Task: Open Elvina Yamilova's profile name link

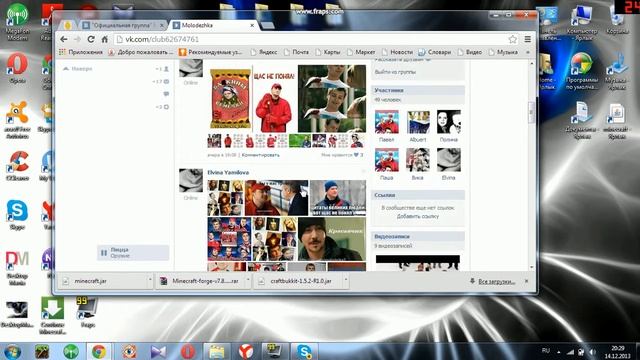Action: point(228,173)
